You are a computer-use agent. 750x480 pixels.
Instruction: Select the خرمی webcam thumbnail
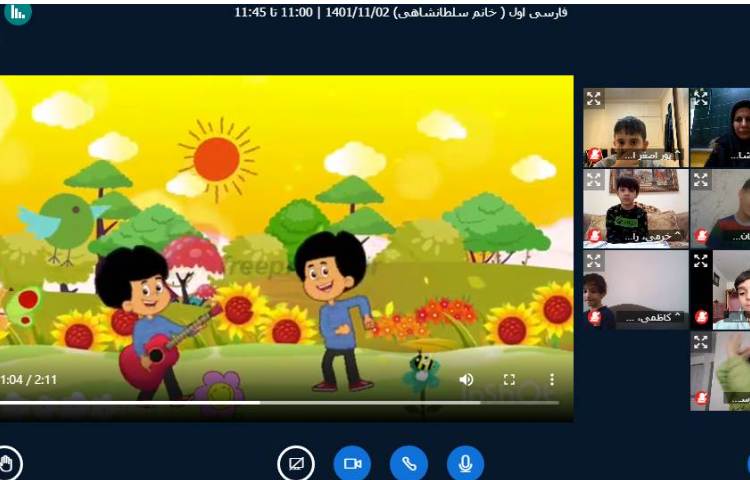[x=636, y=209]
